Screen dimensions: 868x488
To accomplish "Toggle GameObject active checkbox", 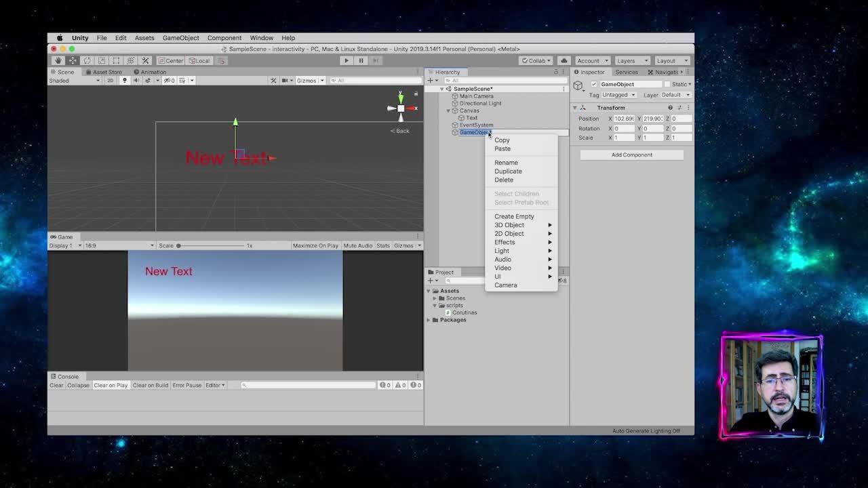I will click(x=594, y=84).
